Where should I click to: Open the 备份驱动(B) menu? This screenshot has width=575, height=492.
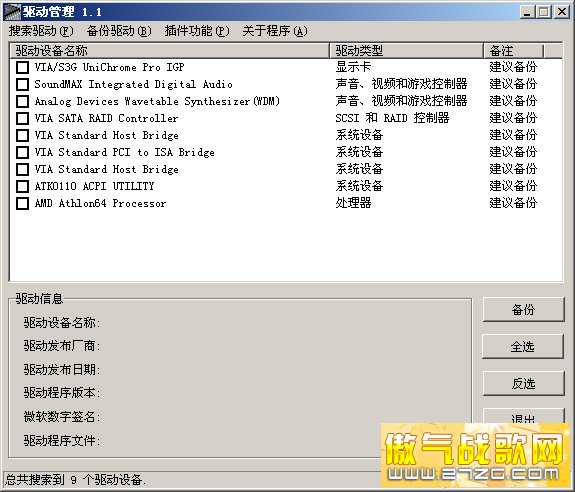119,31
